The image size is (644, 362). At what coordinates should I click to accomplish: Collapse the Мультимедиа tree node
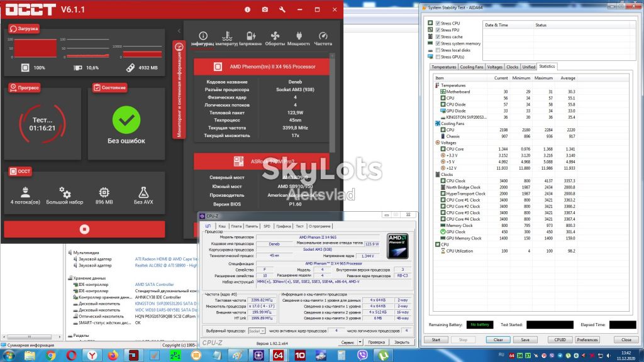click(70, 253)
